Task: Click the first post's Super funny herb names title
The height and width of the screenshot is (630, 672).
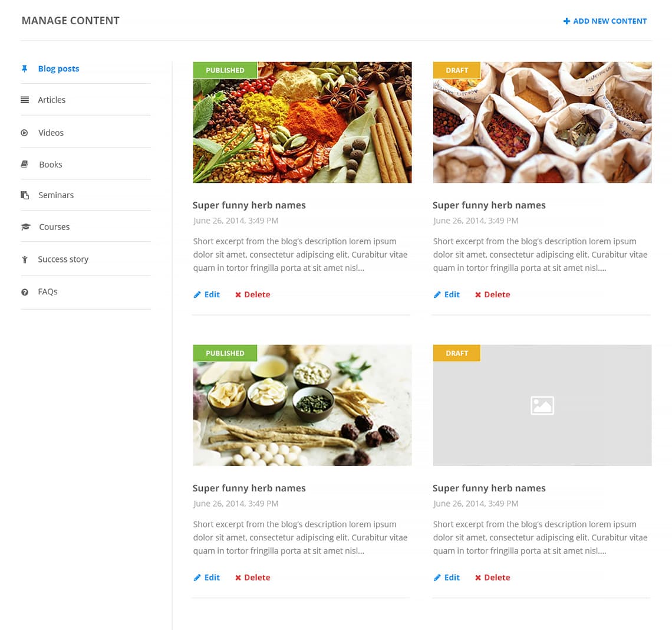Action: pos(249,205)
